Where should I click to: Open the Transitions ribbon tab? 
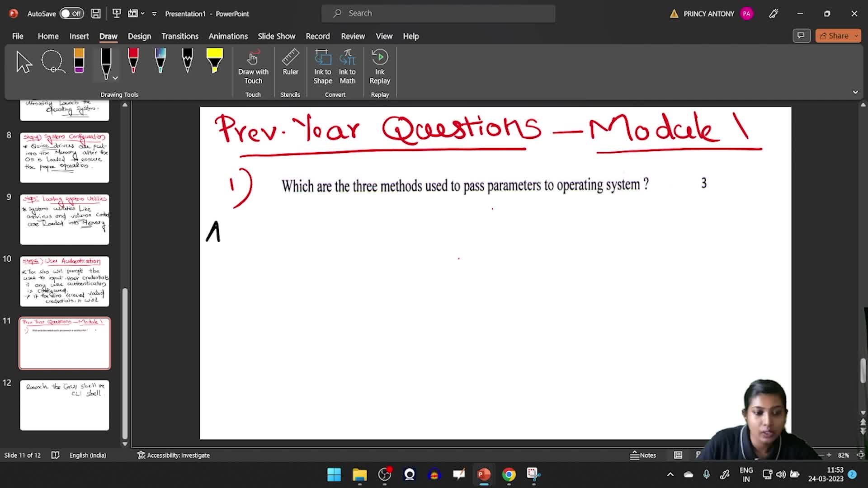pos(180,36)
